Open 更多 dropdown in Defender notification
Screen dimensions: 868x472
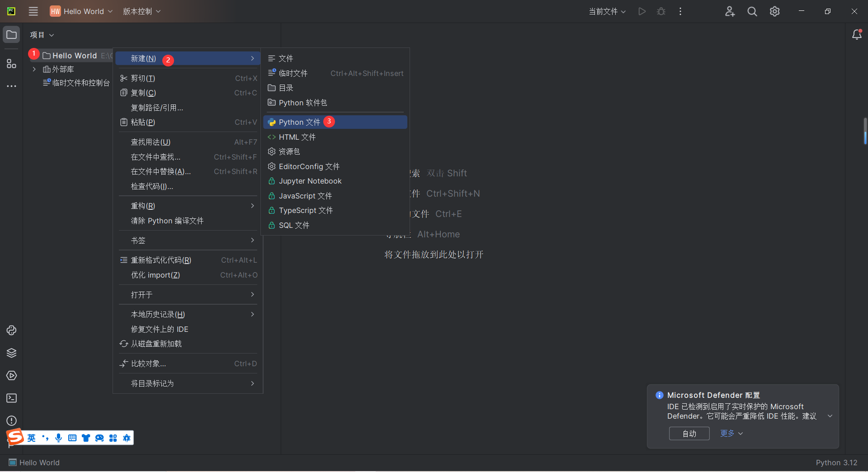click(x=731, y=433)
